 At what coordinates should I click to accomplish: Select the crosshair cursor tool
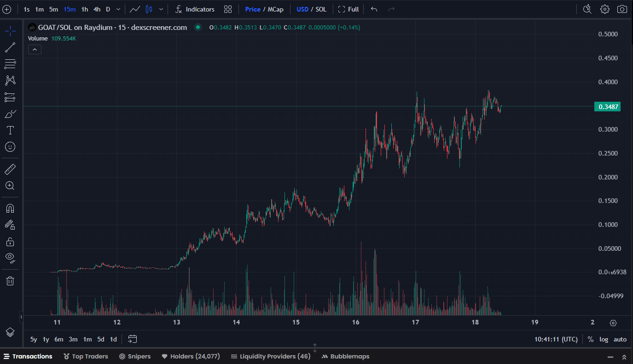[10, 31]
